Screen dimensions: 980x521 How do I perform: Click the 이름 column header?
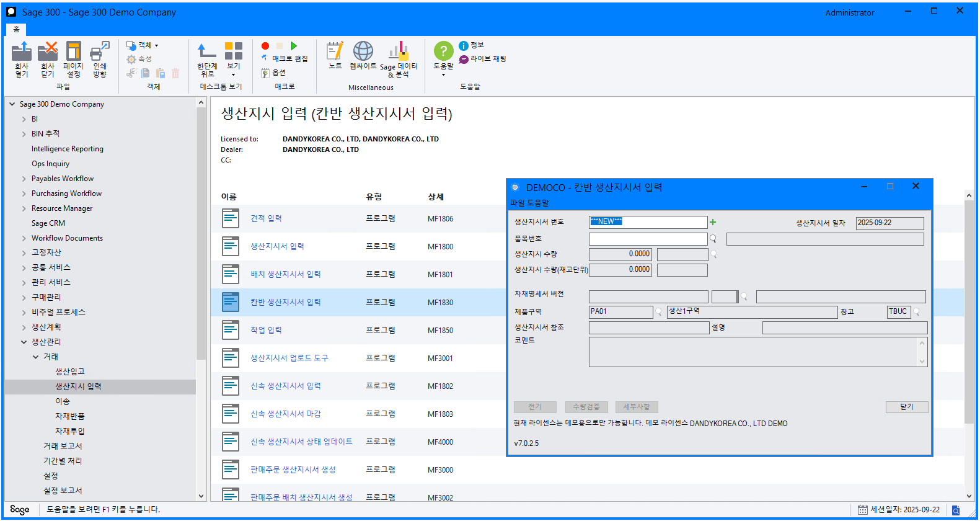[x=229, y=197]
